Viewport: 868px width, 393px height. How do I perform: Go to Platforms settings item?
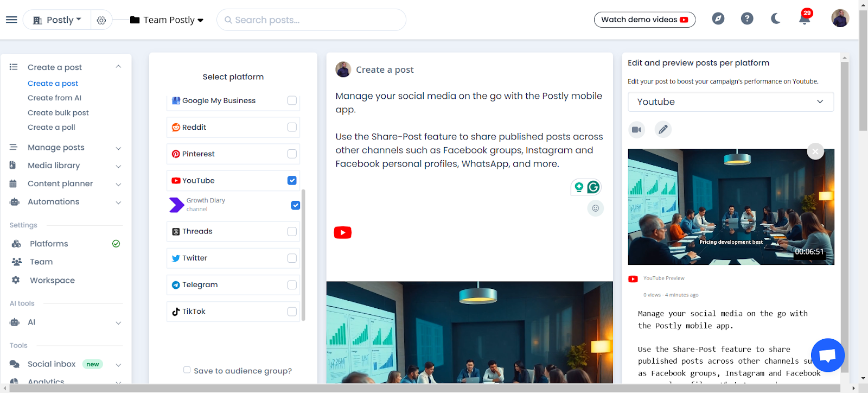[x=49, y=244]
